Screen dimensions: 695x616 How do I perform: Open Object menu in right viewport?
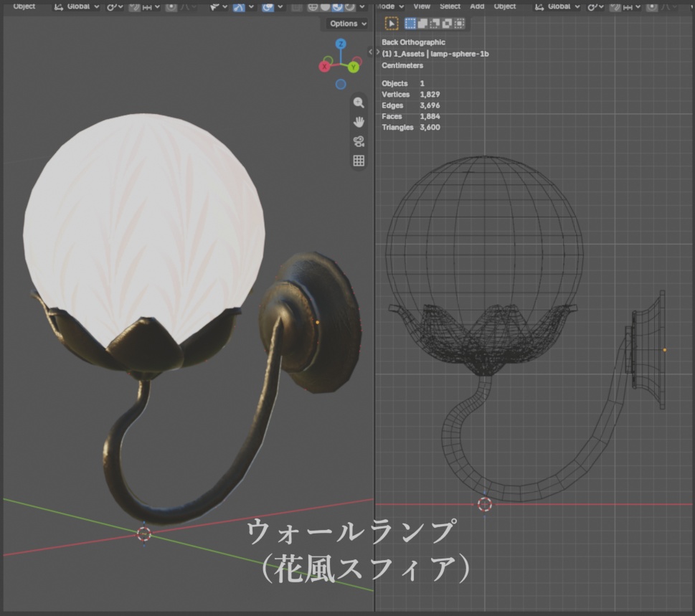click(x=505, y=6)
